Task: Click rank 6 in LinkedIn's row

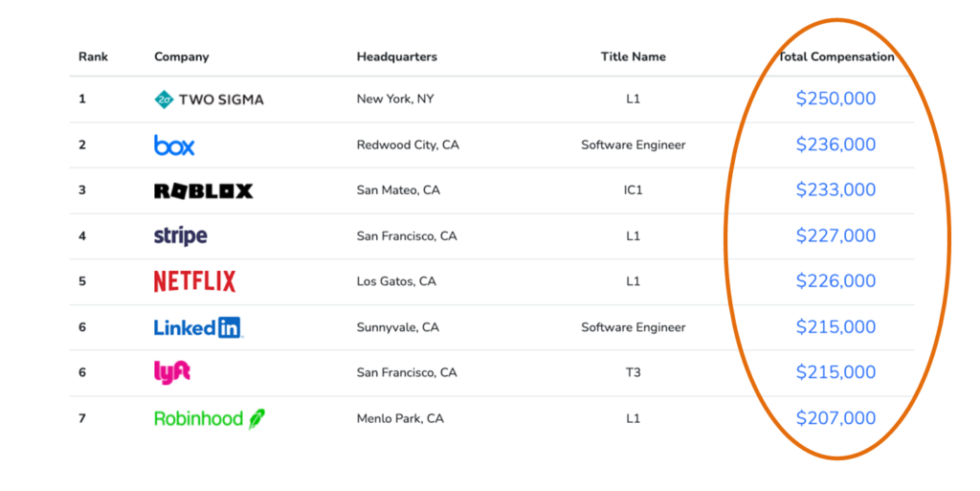Action: pyautogui.click(x=82, y=327)
